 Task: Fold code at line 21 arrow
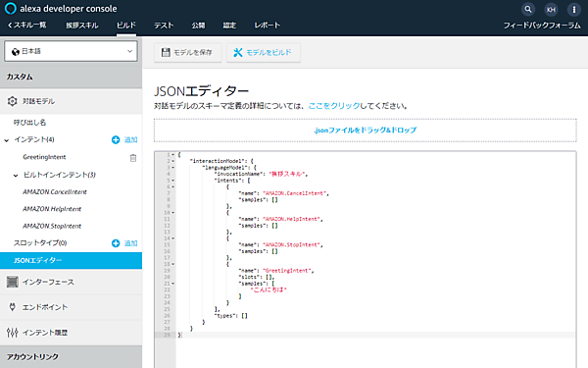172,284
